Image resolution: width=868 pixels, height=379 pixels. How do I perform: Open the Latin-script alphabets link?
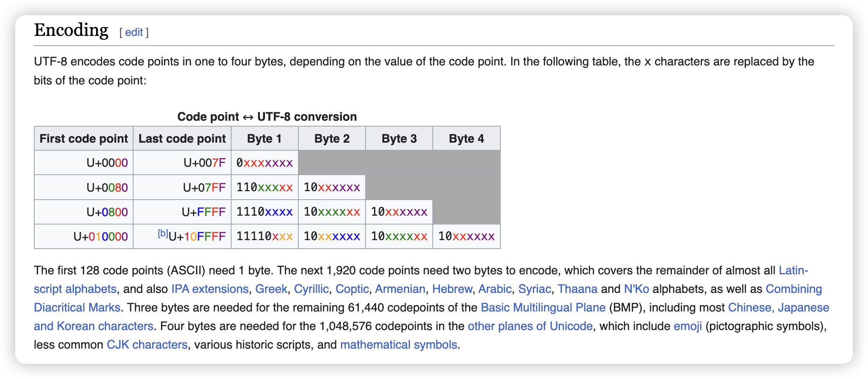point(793,270)
